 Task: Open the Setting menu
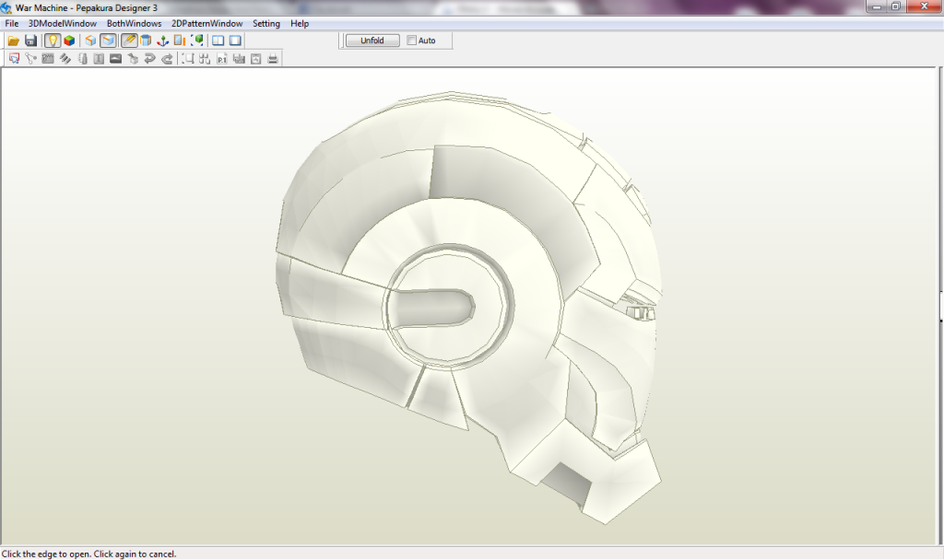tap(266, 23)
